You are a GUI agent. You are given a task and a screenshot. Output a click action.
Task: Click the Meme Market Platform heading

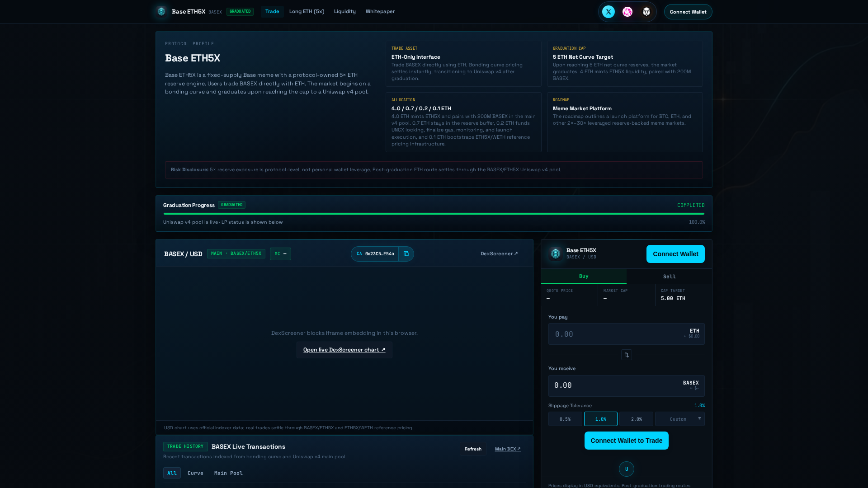582,108
